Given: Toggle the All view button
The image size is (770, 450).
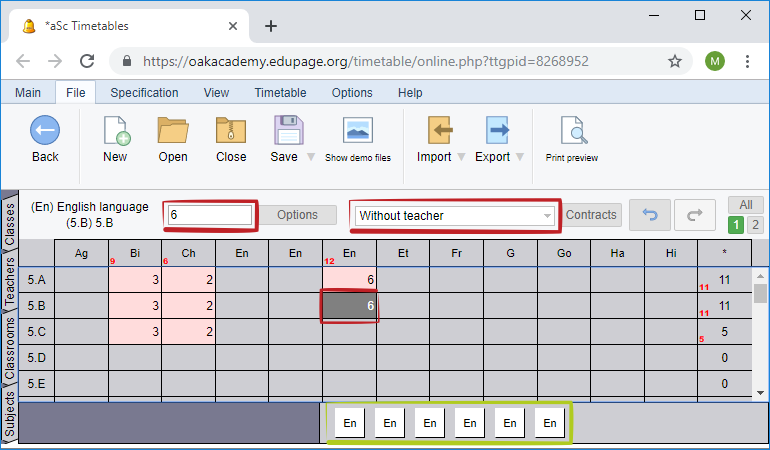Looking at the screenshot, I should click(745, 205).
